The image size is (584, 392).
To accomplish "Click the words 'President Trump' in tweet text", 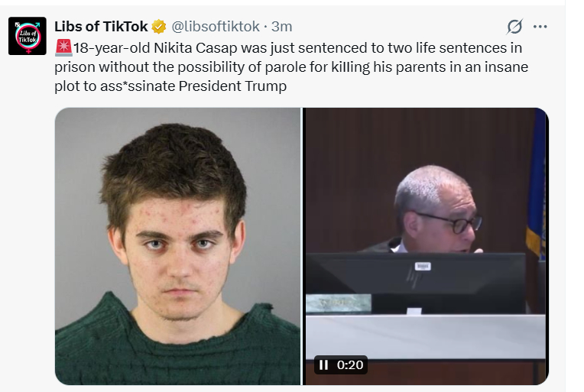I will (233, 86).
